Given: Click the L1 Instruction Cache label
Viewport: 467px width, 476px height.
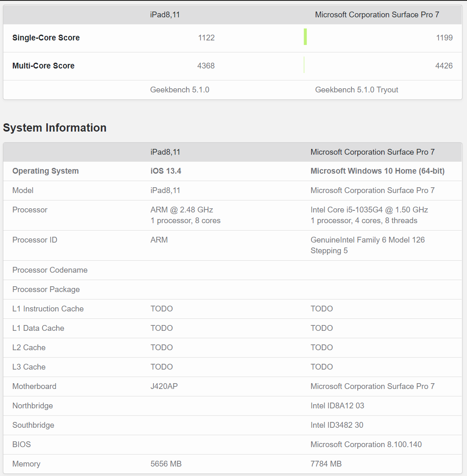Looking at the screenshot, I should tap(48, 309).
